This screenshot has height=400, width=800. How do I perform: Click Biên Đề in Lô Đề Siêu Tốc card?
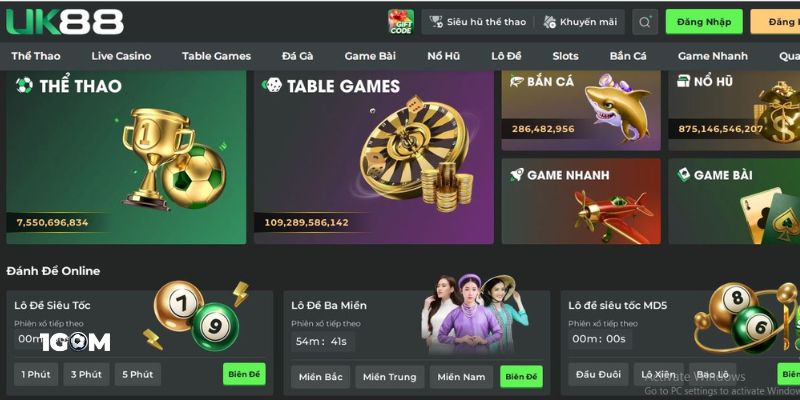[244, 374]
